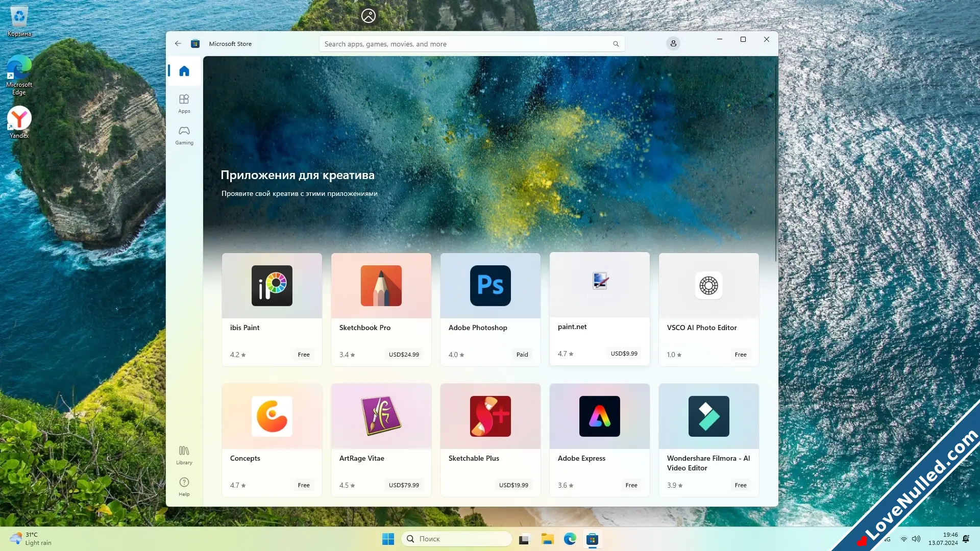
Task: Open the Gaming section in sidebar
Action: (184, 135)
